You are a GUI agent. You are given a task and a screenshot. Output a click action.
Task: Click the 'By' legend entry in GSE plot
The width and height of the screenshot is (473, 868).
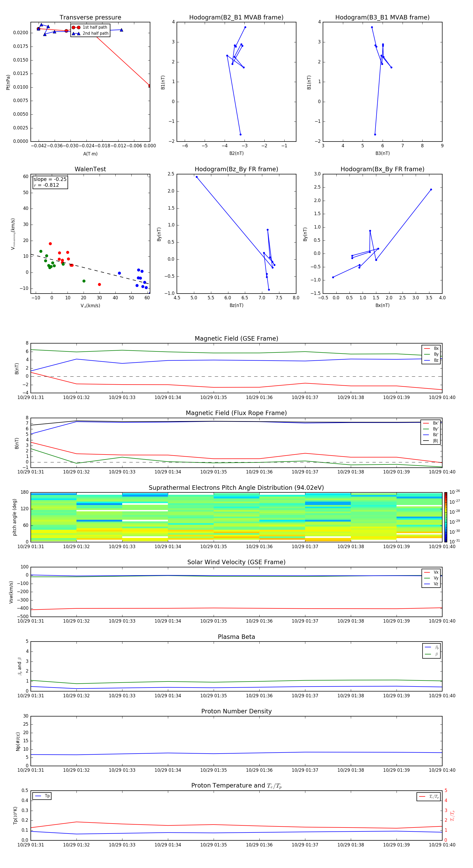431,354
